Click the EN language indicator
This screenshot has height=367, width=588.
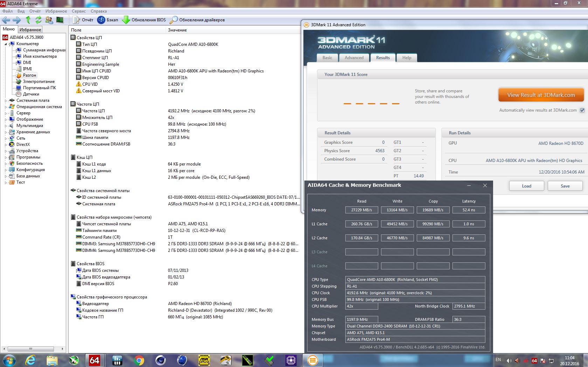(498, 360)
